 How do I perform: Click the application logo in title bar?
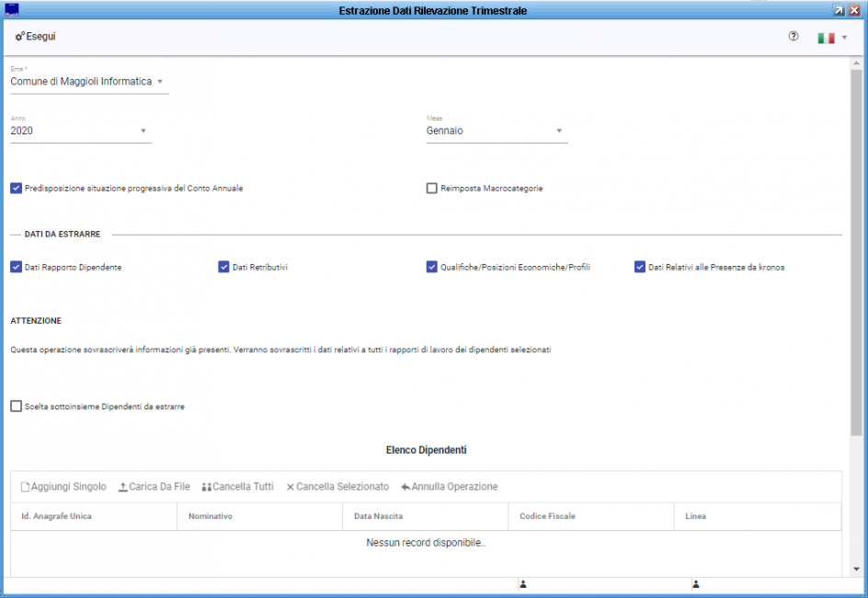pyautogui.click(x=12, y=10)
